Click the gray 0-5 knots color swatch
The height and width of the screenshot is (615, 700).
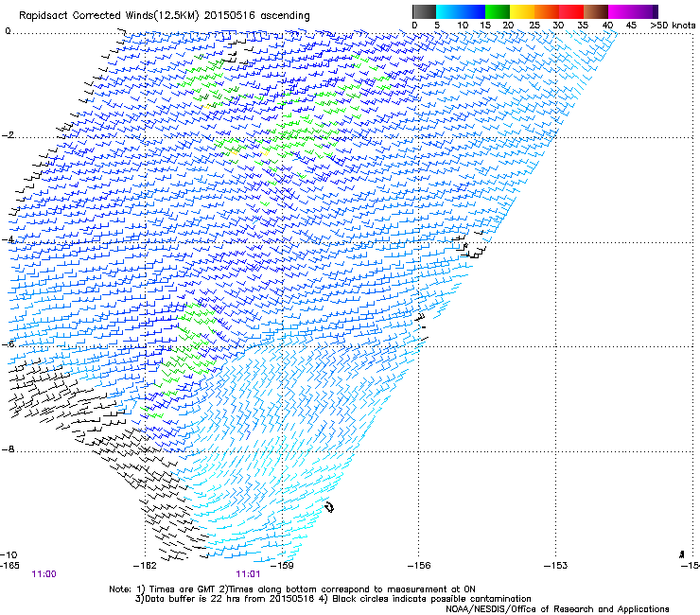click(x=424, y=11)
